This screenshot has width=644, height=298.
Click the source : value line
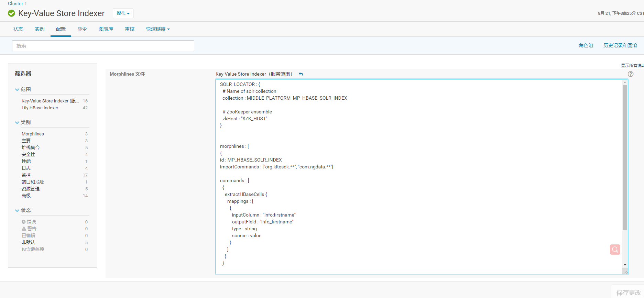[x=247, y=235]
